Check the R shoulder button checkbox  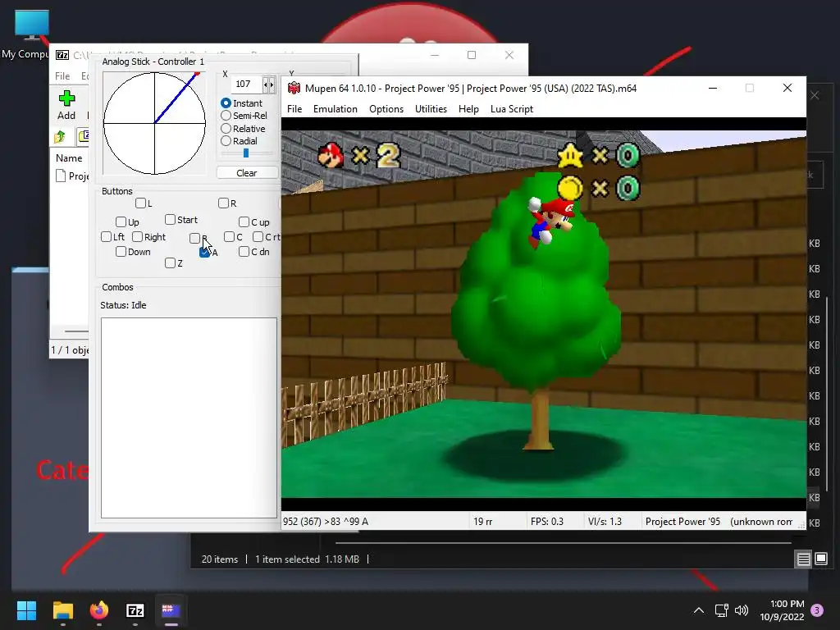coord(223,203)
